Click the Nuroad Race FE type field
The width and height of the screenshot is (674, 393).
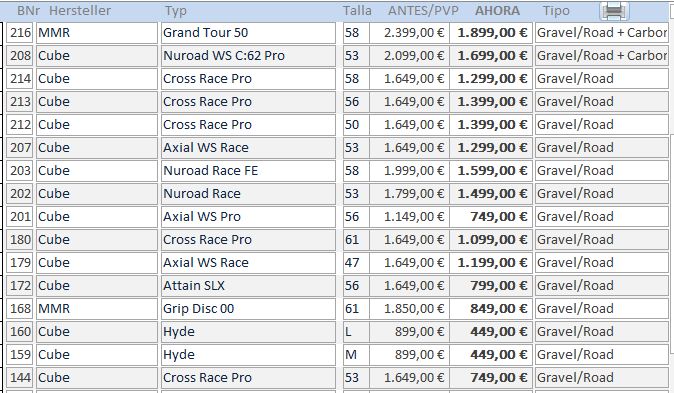248,171
